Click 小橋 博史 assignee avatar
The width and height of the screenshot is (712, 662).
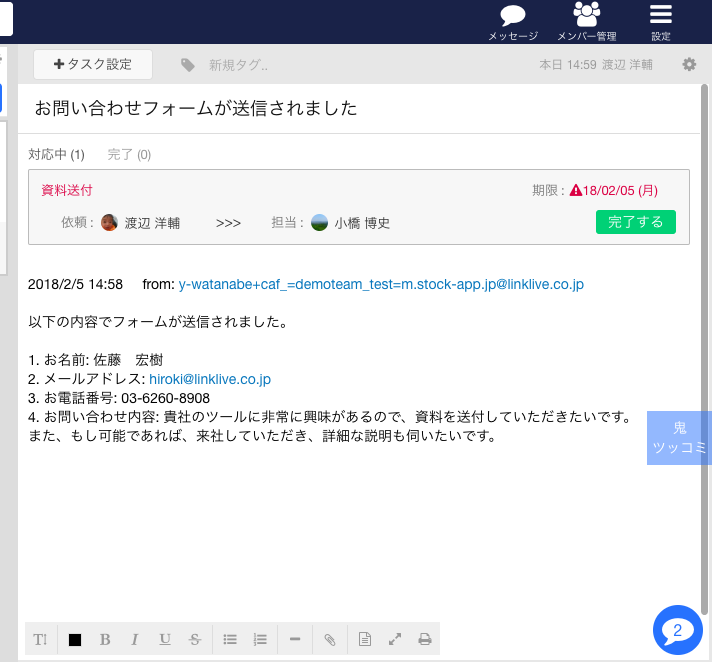[319, 222]
